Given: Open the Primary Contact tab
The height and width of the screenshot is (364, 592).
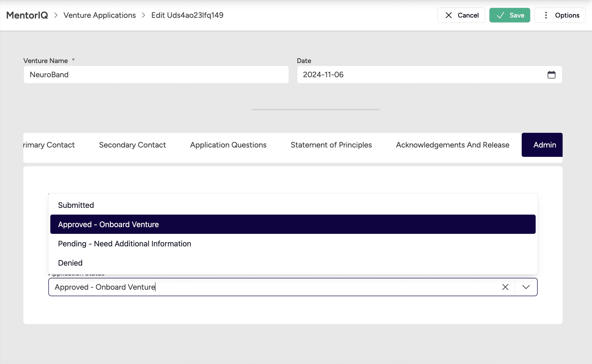Looking at the screenshot, I should (49, 145).
